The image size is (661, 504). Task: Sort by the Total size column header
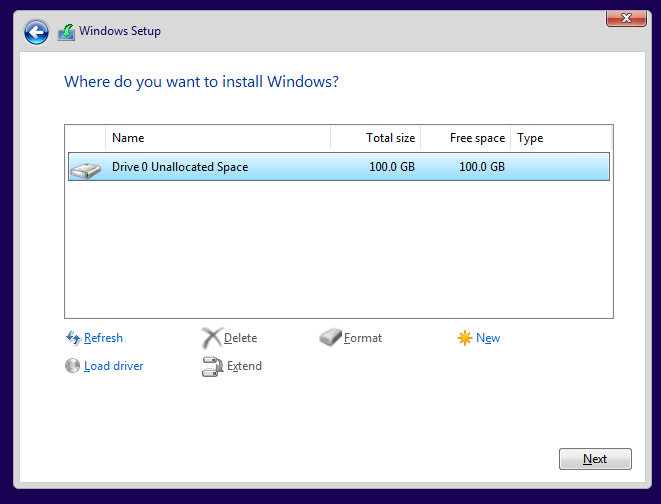pos(376,138)
